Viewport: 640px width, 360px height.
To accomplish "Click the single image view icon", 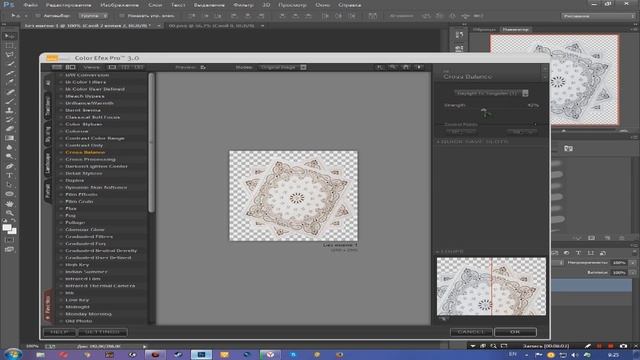I will tap(112, 67).
